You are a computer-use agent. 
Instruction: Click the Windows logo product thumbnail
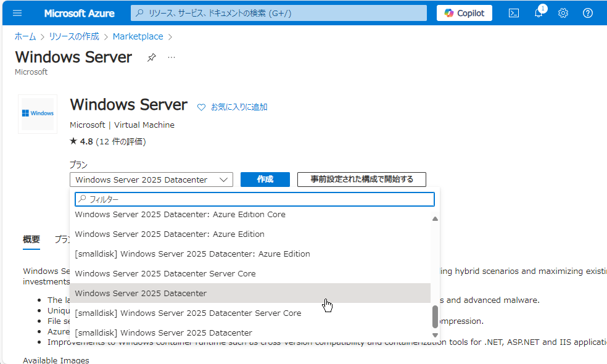(x=37, y=114)
